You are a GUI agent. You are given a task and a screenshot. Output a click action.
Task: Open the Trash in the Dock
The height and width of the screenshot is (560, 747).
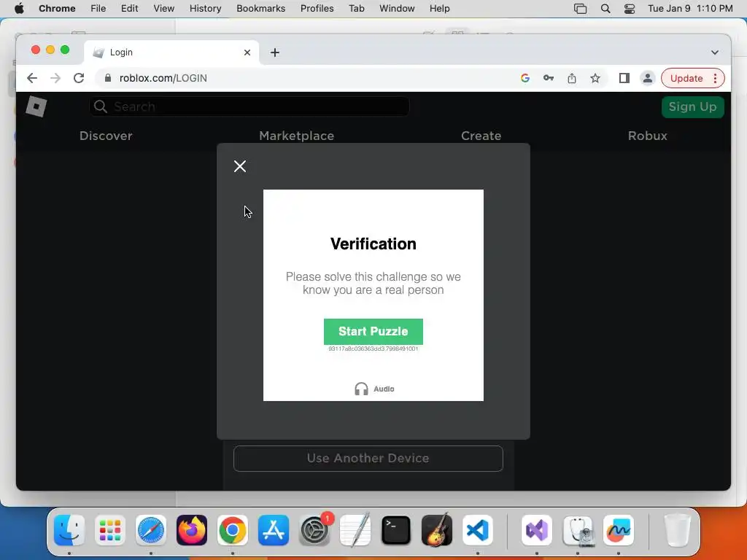[x=678, y=530]
